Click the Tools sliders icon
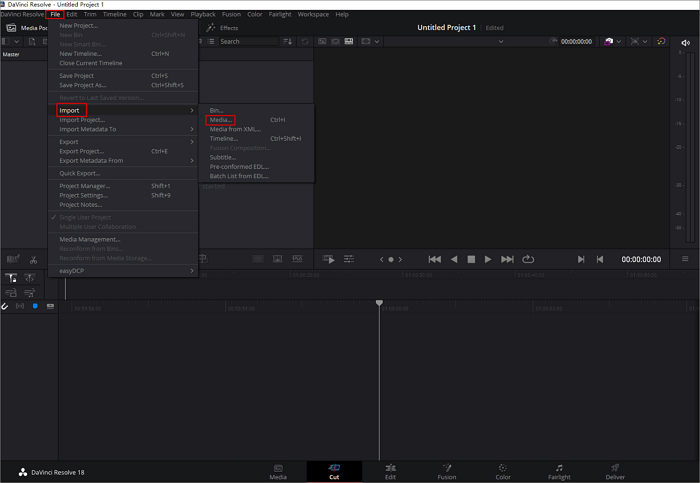700x483 pixels. (349, 259)
